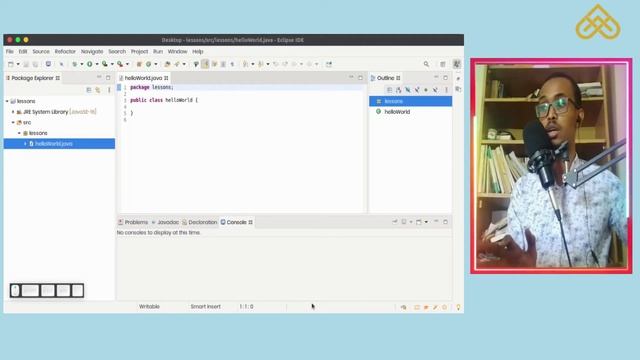
Task: Expand helloWorld.java tree node
Action: (25, 144)
